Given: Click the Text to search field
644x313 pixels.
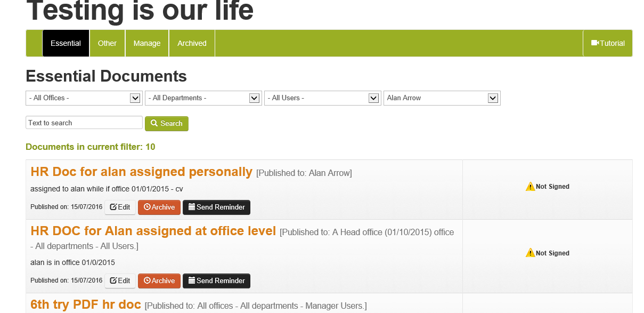Looking at the screenshot, I should 84,123.
